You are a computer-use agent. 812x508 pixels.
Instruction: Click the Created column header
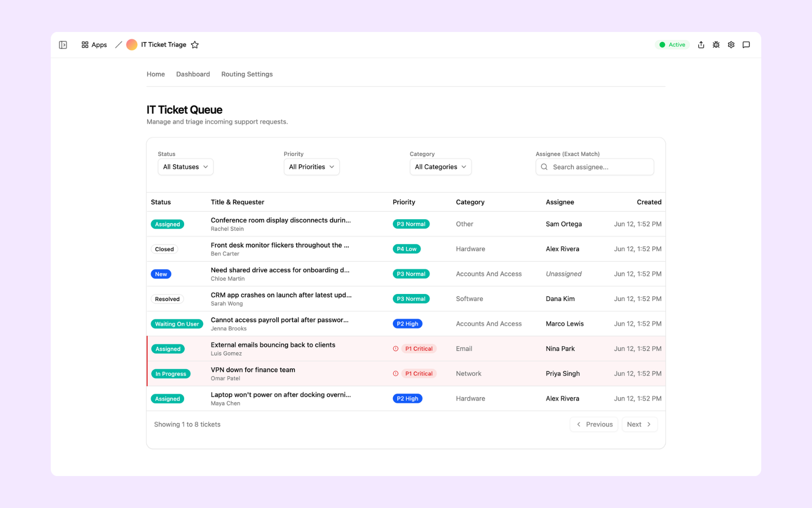[x=649, y=202]
